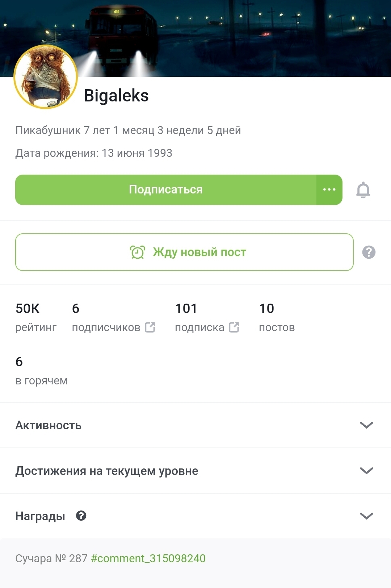Click the Bigaleks username heading

pos(116,96)
